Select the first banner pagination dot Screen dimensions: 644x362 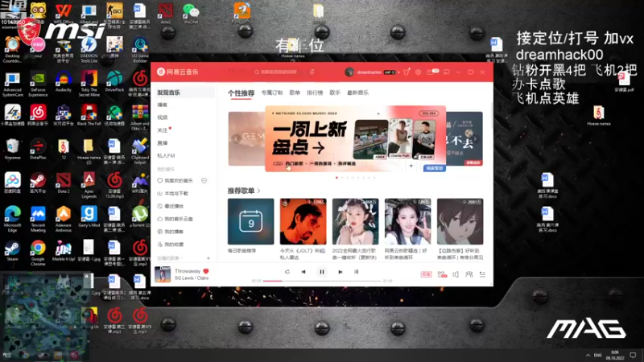click(336, 178)
